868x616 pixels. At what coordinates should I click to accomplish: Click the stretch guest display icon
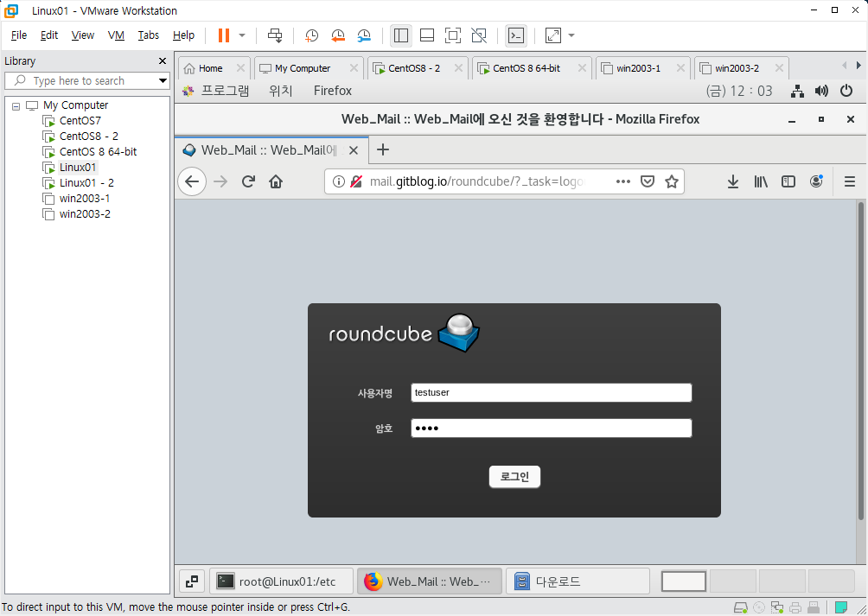553,35
